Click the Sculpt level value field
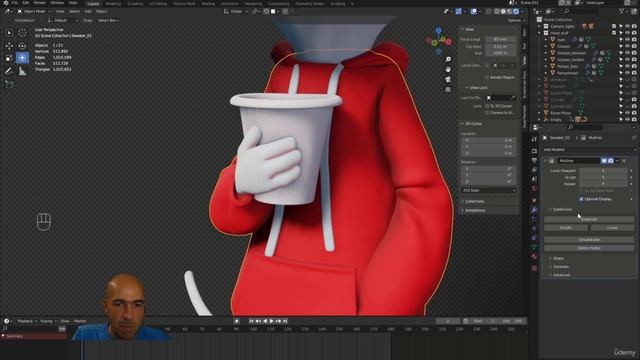The width and height of the screenshot is (640, 360). click(x=603, y=178)
